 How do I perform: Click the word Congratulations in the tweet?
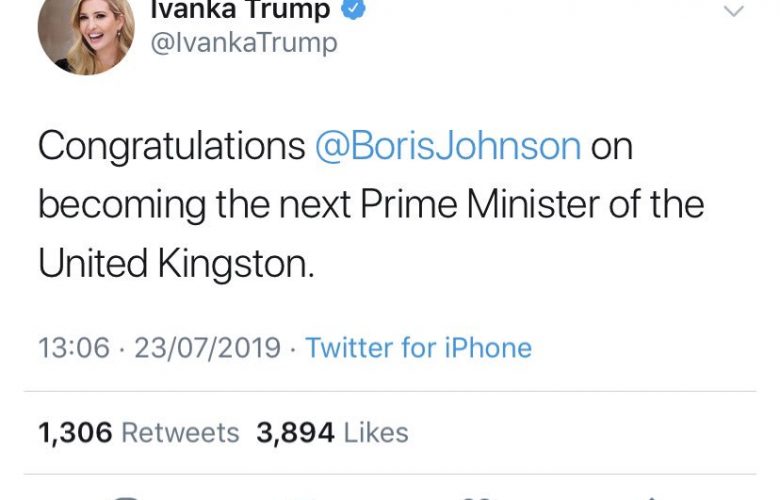pos(171,146)
